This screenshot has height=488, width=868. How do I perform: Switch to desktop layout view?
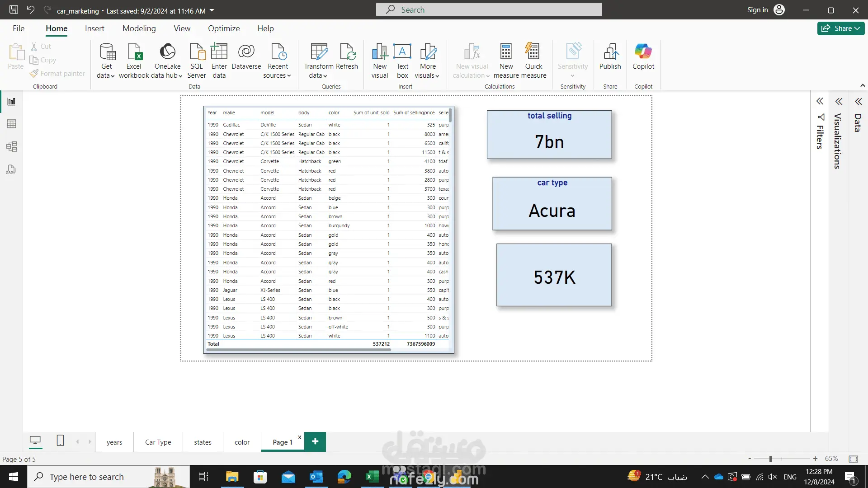tap(35, 441)
